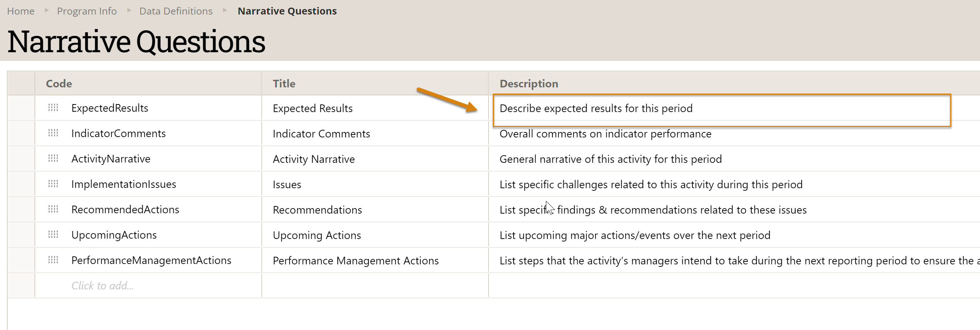
Task: Click drag handle icon for IndicatorComments row
Action: (53, 133)
